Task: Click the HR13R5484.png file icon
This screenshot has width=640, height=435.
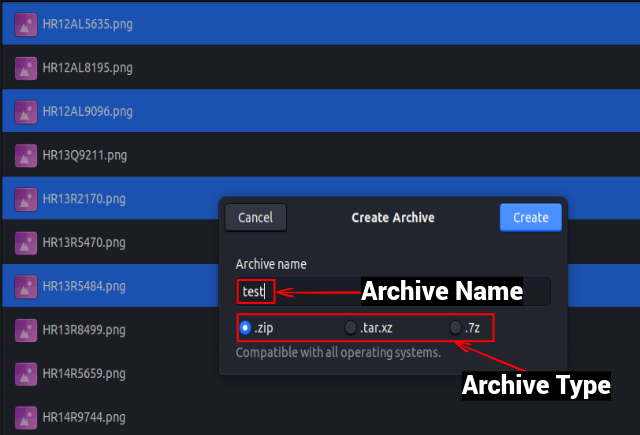Action: tap(26, 286)
